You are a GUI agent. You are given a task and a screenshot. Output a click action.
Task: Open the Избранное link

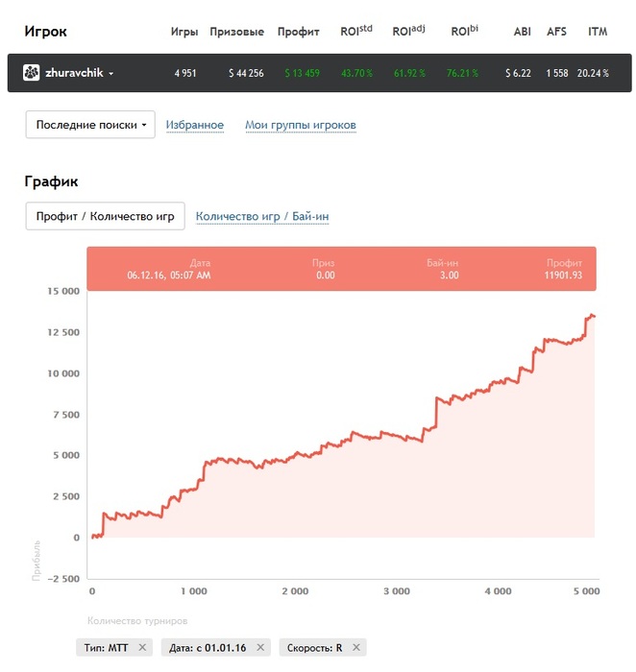tap(195, 125)
